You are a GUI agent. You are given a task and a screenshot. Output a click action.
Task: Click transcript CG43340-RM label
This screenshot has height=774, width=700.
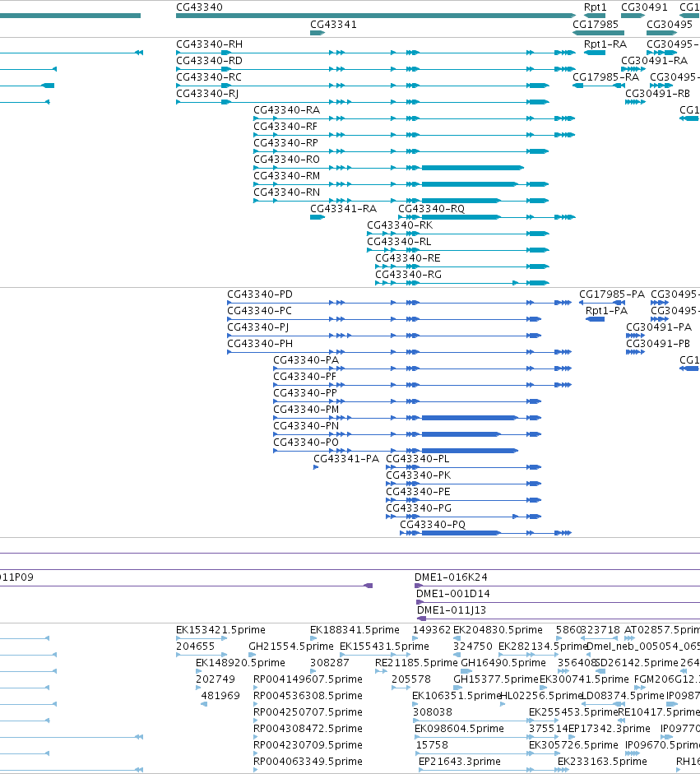pos(287,176)
